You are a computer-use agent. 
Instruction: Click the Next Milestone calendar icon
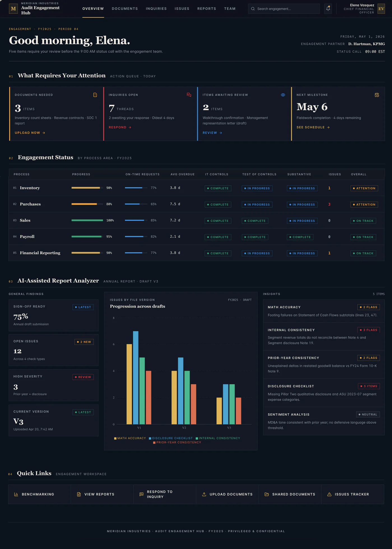tap(377, 95)
